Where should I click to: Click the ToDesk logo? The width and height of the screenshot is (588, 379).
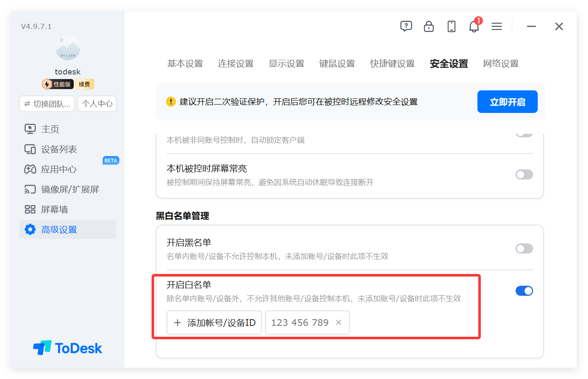(x=67, y=348)
